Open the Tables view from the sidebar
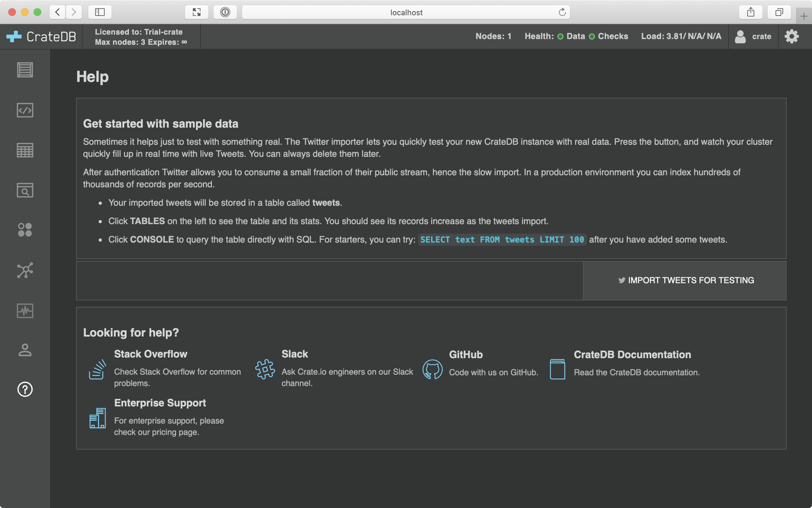Viewport: 812px width, 508px height. point(24,150)
